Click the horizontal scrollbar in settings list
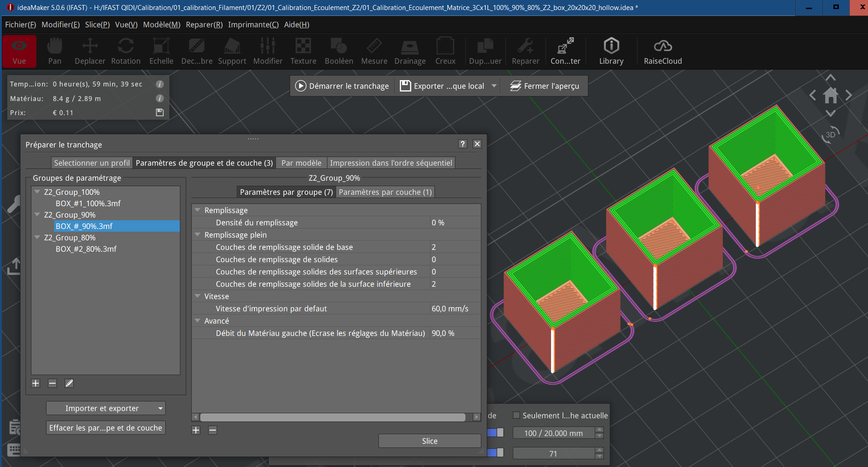The height and width of the screenshot is (467, 868). click(332, 417)
